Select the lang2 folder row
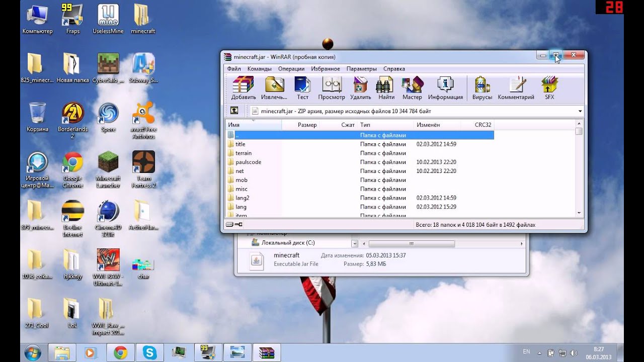 point(359,198)
